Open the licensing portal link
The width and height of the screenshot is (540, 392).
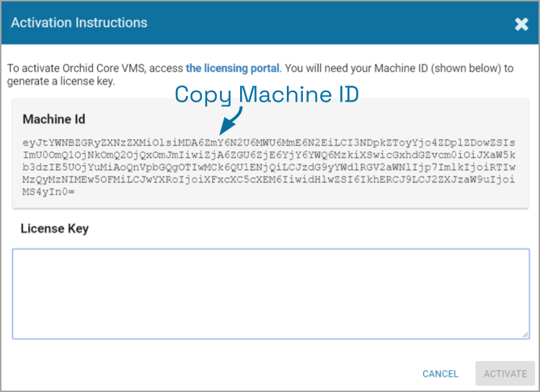point(232,68)
